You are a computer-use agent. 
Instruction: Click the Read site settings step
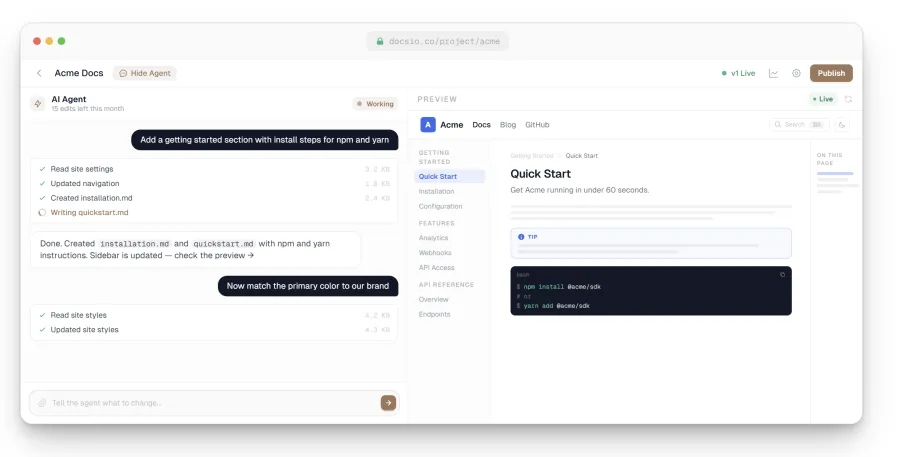(x=214, y=169)
